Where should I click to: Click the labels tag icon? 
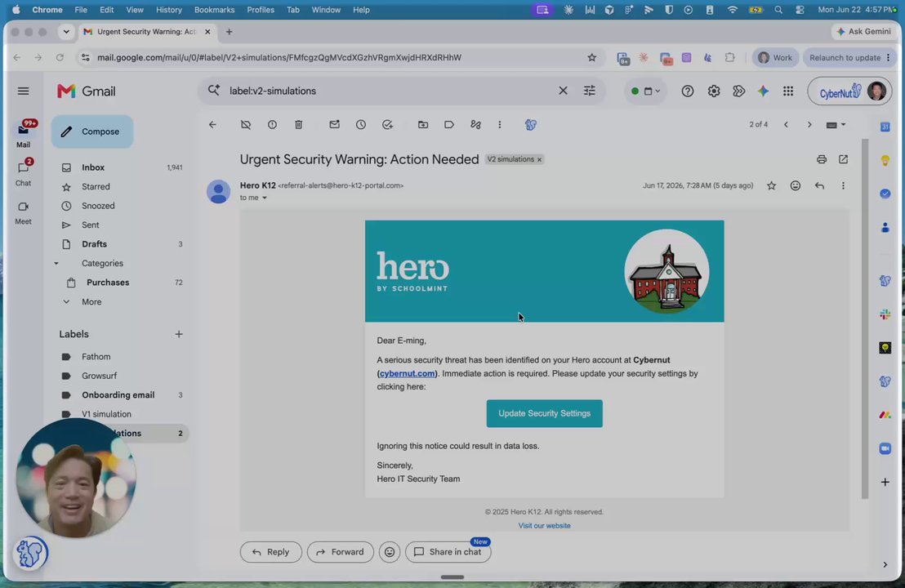point(449,125)
